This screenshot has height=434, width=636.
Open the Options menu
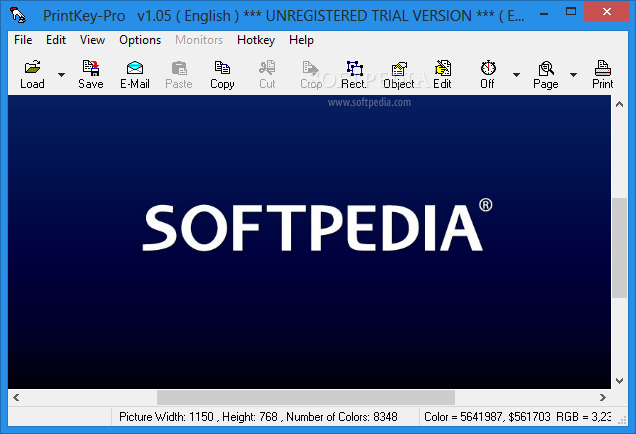(x=140, y=40)
